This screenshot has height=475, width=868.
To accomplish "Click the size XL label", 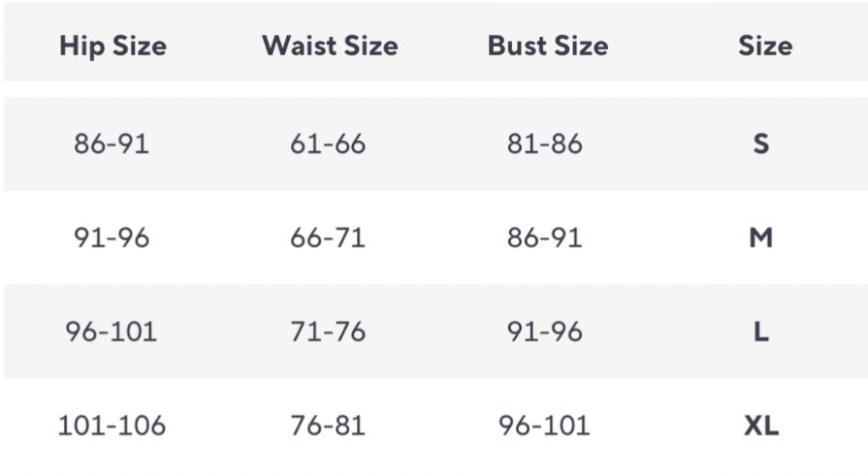I will tap(761, 426).
